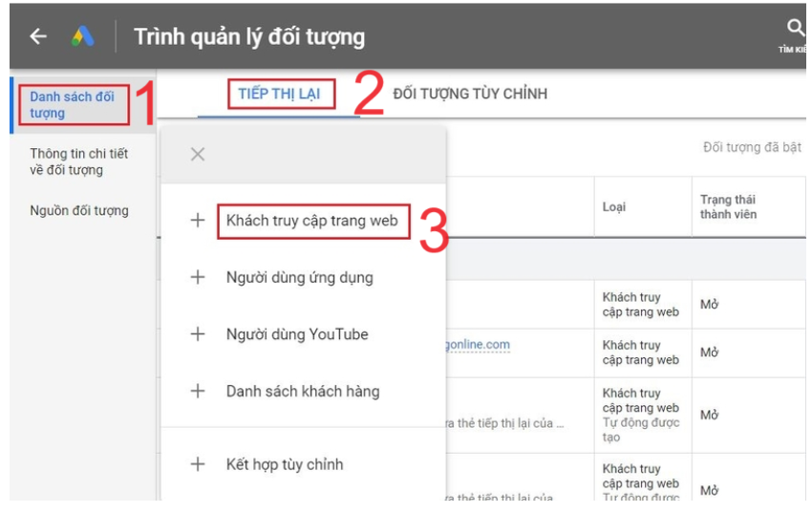Choose Người dùng YouTube list option
This screenshot has height=513, width=812.
(x=297, y=334)
